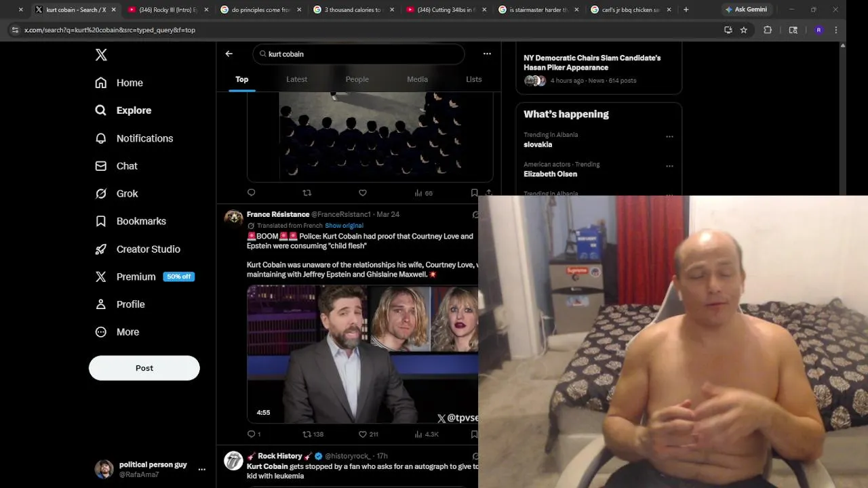Expand the More menu in sidebar
The width and height of the screenshot is (868, 488).
[x=117, y=332]
